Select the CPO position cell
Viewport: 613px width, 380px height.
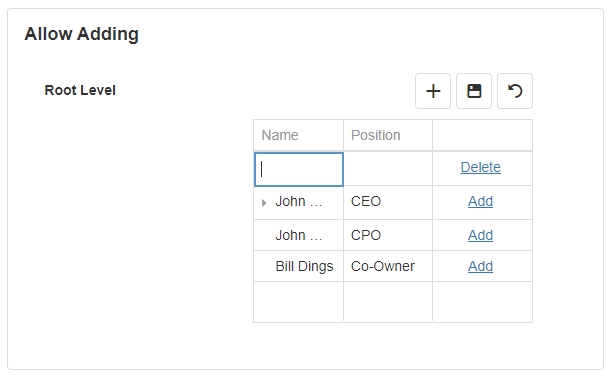(388, 235)
